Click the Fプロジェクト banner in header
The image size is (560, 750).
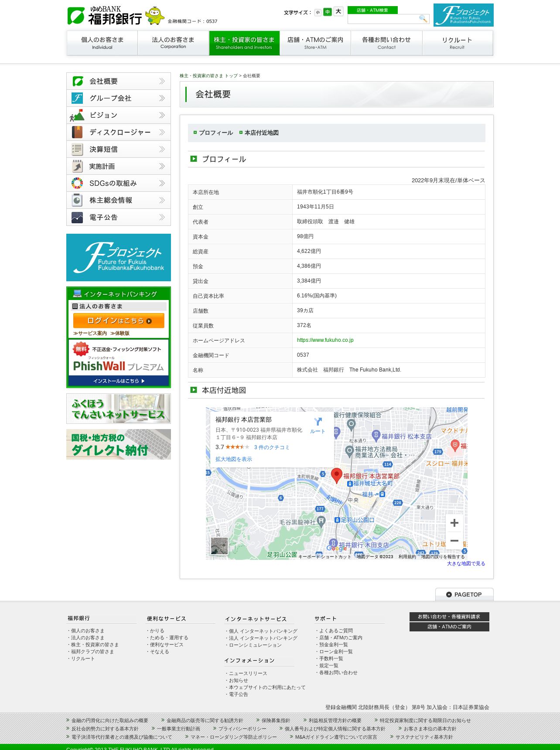click(x=463, y=15)
